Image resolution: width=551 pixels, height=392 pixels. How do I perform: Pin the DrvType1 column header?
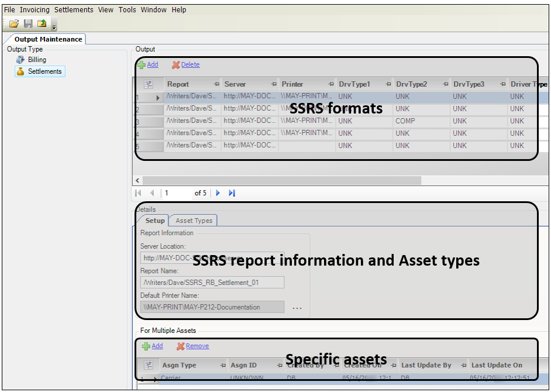[x=388, y=84]
